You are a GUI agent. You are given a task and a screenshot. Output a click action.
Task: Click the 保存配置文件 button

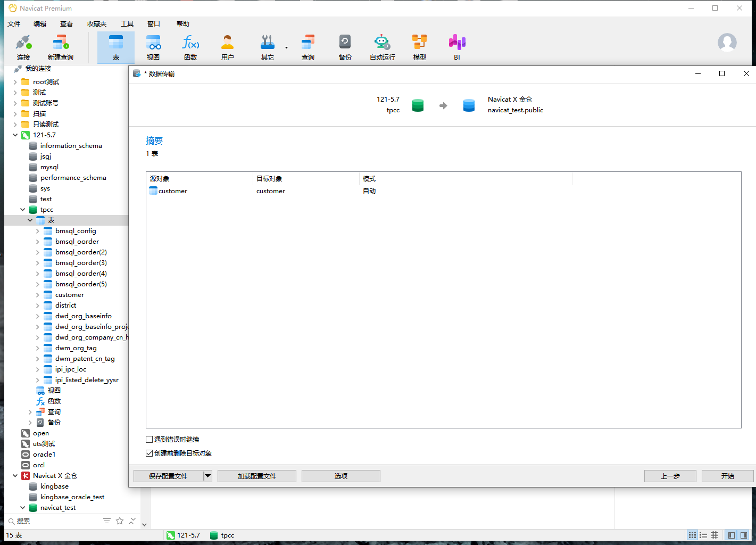(x=168, y=476)
